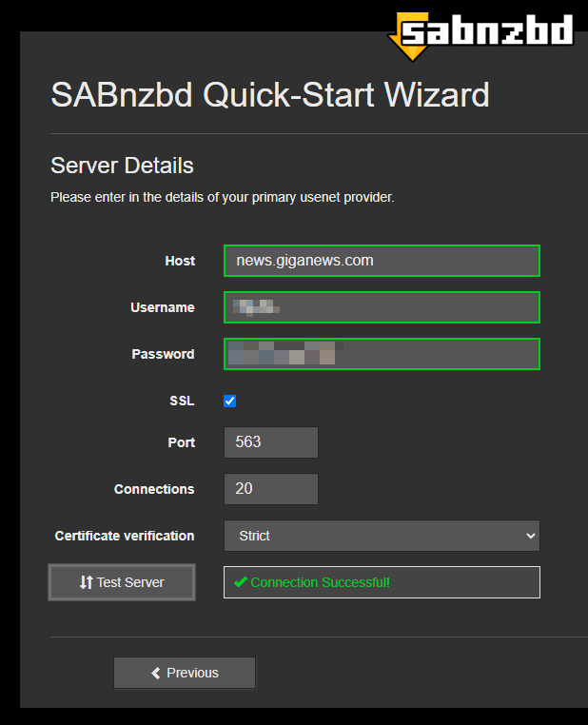Toggle the SSL checkbox
The width and height of the screenshot is (588, 725).
[x=229, y=401]
